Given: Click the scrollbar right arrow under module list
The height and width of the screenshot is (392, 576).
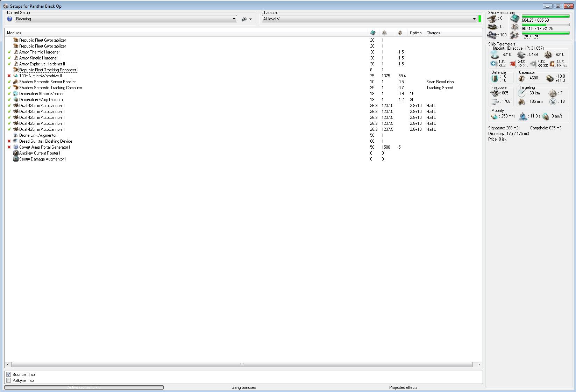Looking at the screenshot, I should pos(479,364).
